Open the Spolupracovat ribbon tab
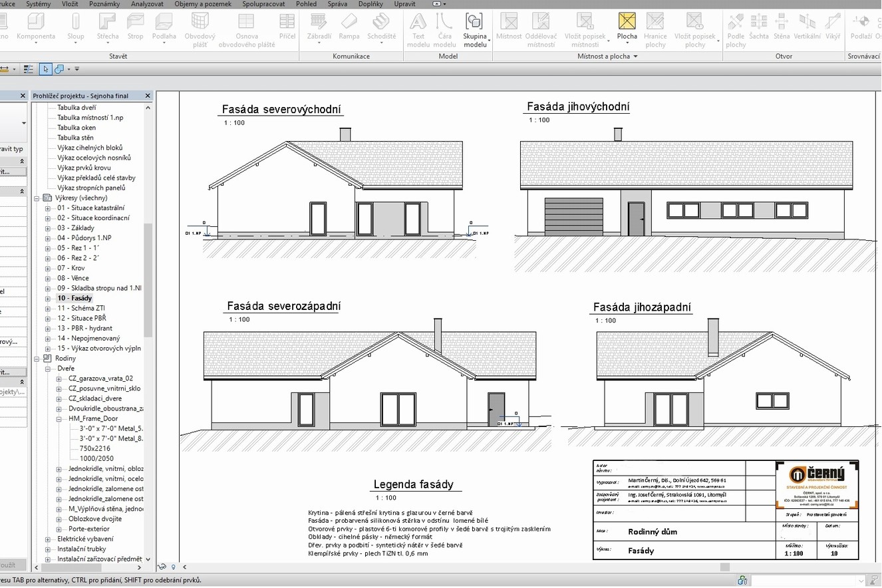Viewport: 882px width, 588px height. pos(263,4)
